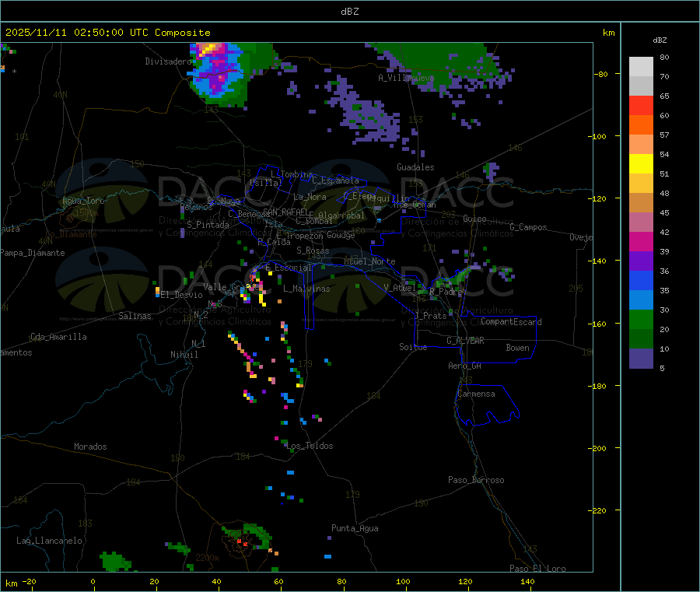Click the timestamp '2025/11/11 02:50:00 UTC Composite'
This screenshot has width=700, height=592.
point(107,33)
